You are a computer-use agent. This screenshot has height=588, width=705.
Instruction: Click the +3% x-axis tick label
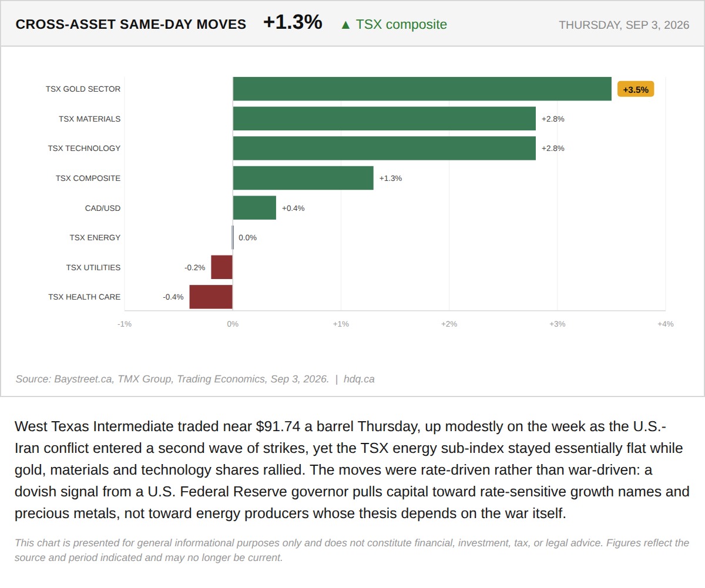click(557, 324)
